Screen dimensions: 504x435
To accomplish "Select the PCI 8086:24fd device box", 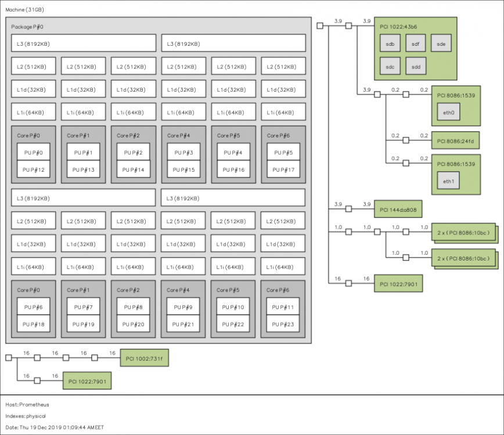I will pos(455,140).
